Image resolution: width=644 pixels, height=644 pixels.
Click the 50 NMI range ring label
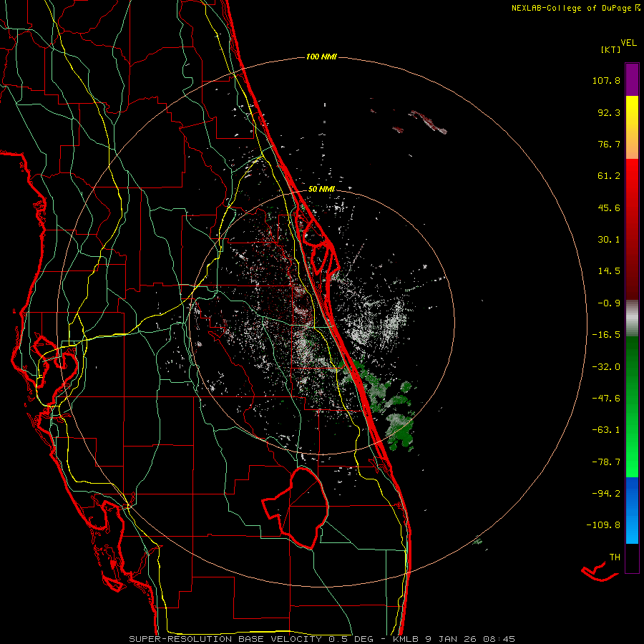tap(321, 190)
